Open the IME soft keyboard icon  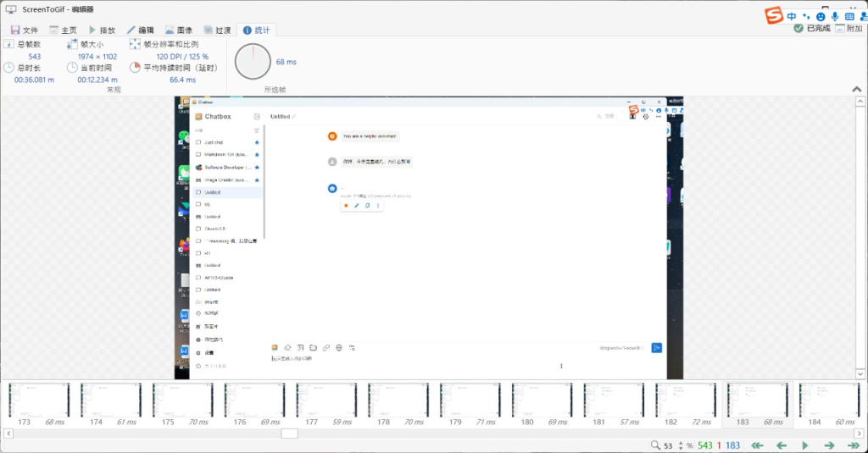pos(849,16)
